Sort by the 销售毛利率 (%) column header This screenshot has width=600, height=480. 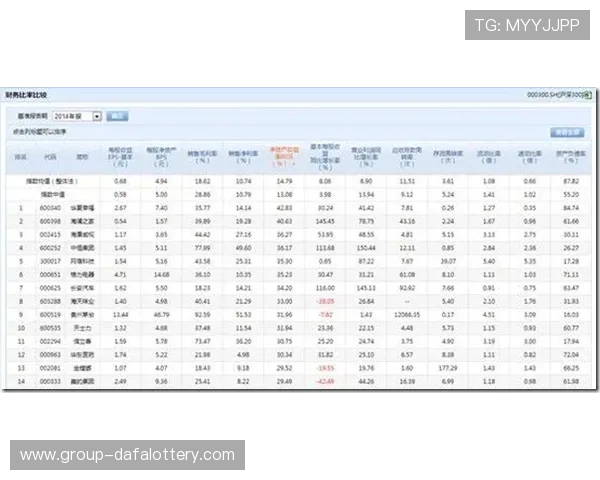pyautogui.click(x=202, y=157)
